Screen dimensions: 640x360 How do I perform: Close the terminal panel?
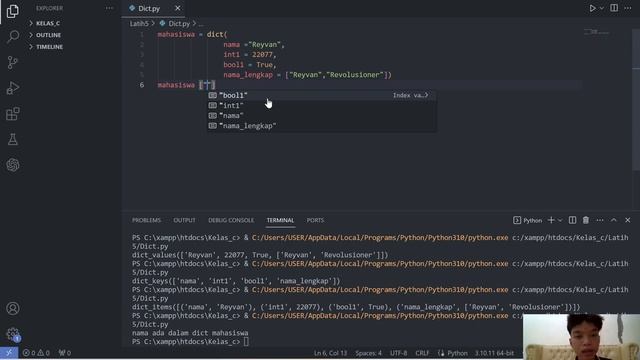[628, 220]
